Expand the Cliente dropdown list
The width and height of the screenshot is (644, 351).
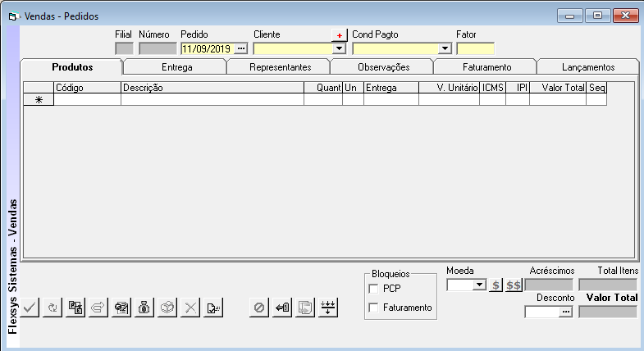338,48
